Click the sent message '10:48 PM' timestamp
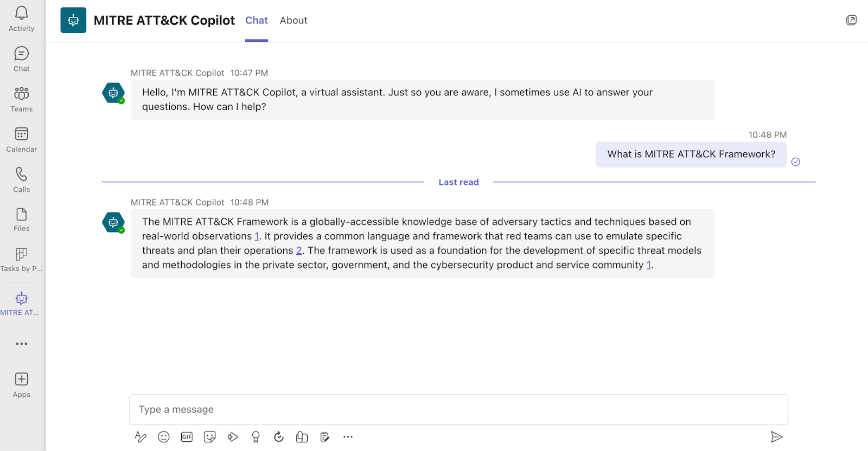This screenshot has height=451, width=868. pos(768,135)
